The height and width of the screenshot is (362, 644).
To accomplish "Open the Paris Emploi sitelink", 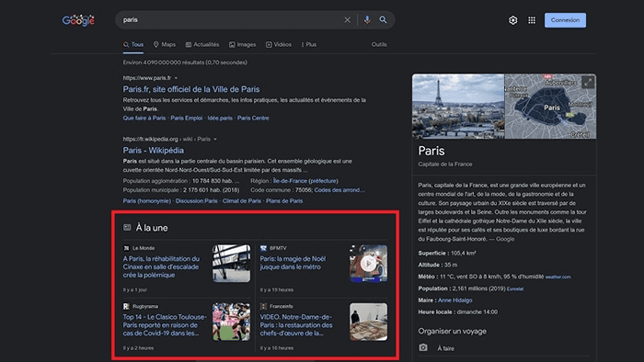I will 187,119.
